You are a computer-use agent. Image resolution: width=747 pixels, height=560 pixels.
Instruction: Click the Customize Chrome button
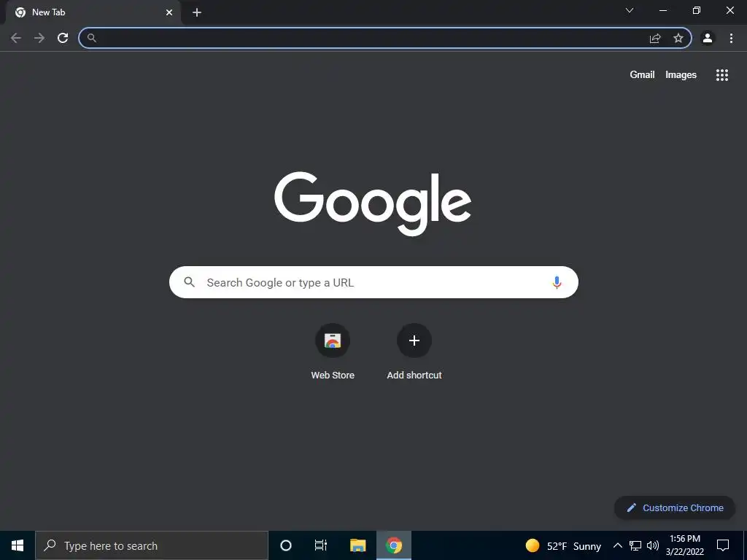pyautogui.click(x=675, y=507)
